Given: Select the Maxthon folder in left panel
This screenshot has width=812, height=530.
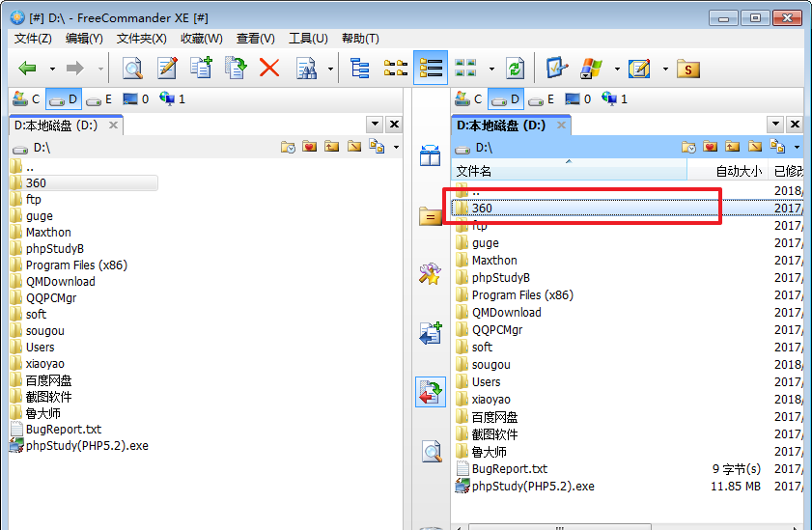Looking at the screenshot, I should pyautogui.click(x=48, y=233).
